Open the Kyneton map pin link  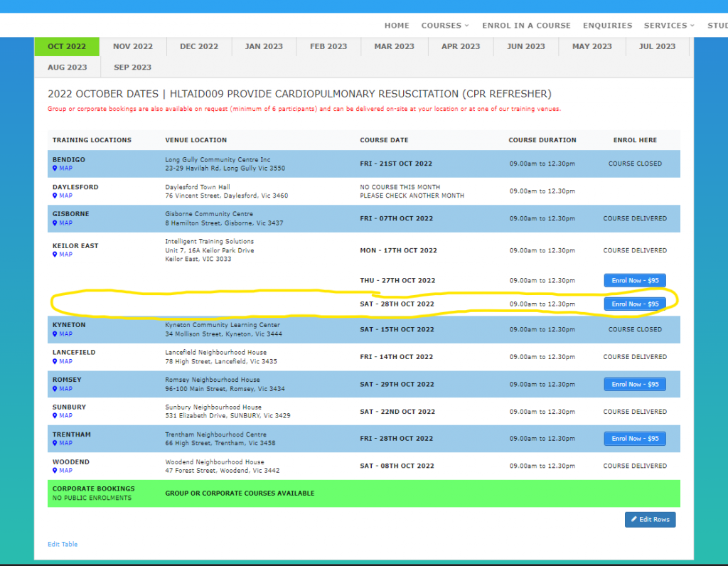click(x=63, y=334)
